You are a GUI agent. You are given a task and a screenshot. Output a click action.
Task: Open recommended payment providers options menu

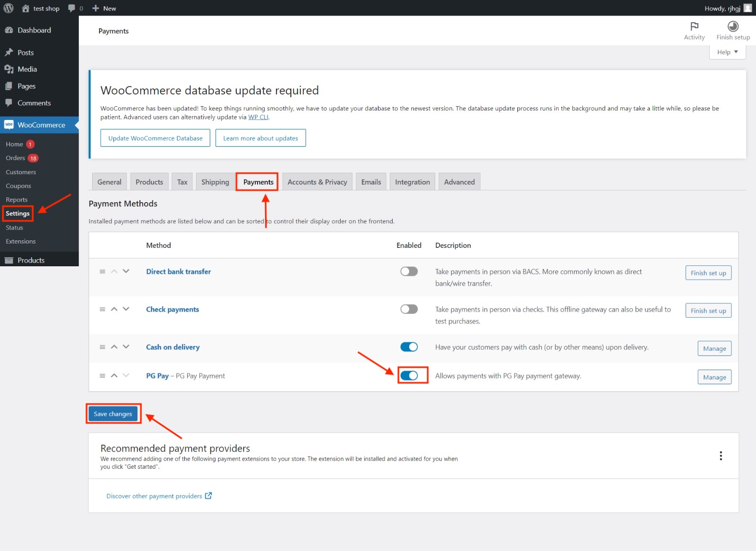click(x=721, y=456)
